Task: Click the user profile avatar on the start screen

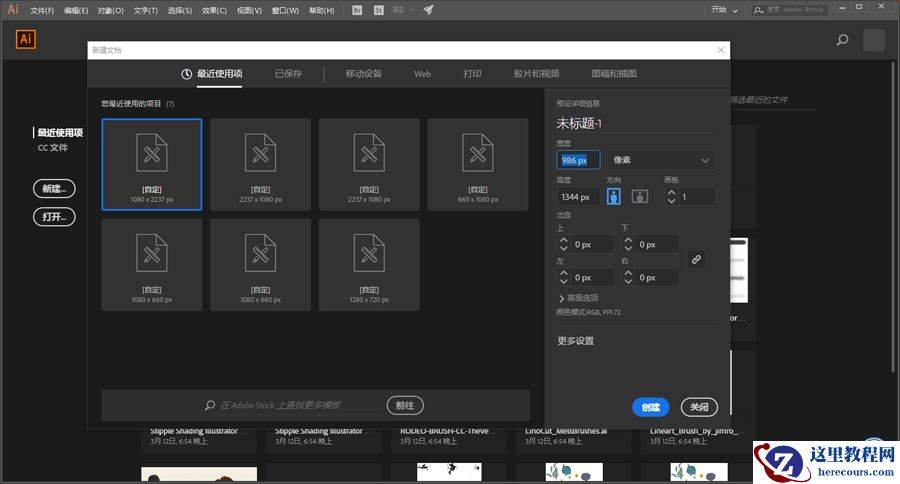Action: (x=874, y=40)
